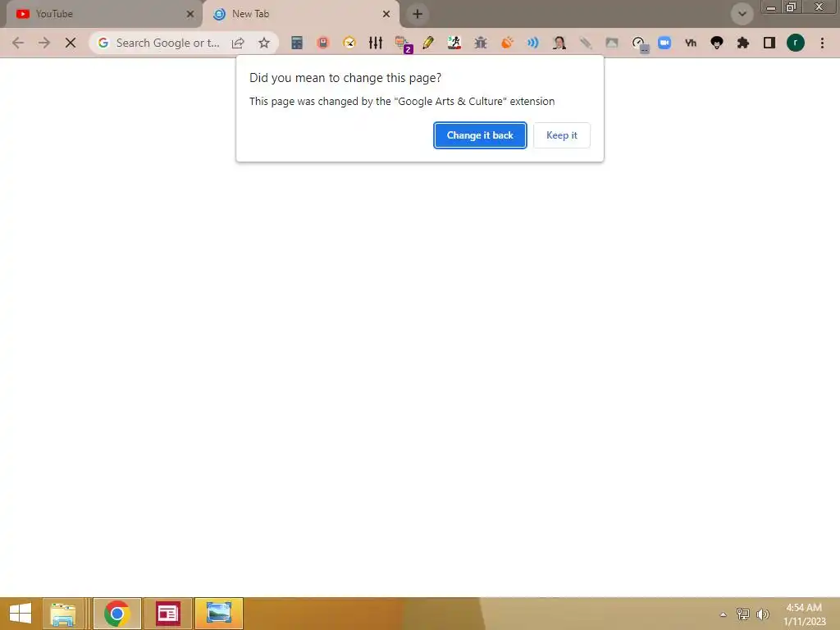
Task: Open the red news app in taskbar
Action: coord(167,614)
